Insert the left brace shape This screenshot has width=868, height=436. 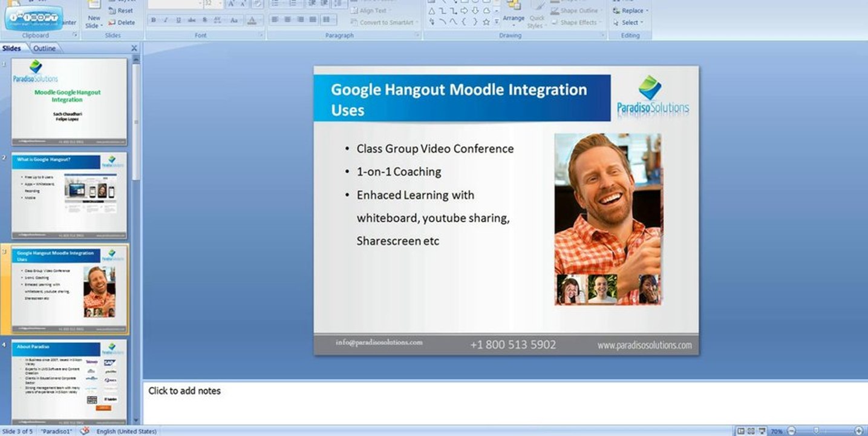click(464, 22)
